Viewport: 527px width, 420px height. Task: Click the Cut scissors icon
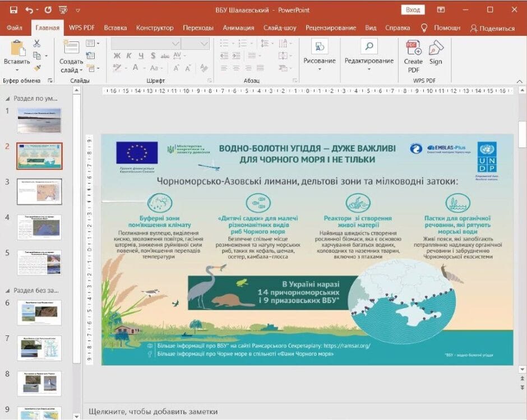pyautogui.click(x=37, y=43)
